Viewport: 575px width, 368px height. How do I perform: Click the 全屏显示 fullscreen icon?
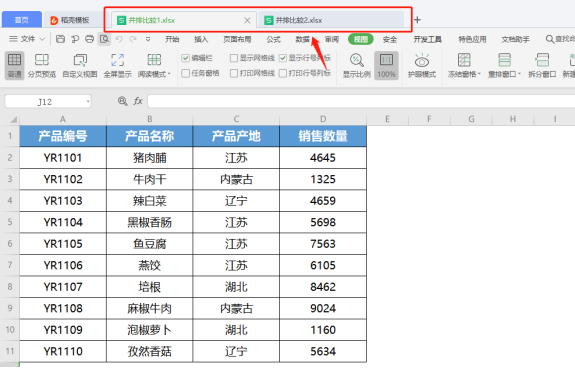click(x=117, y=65)
